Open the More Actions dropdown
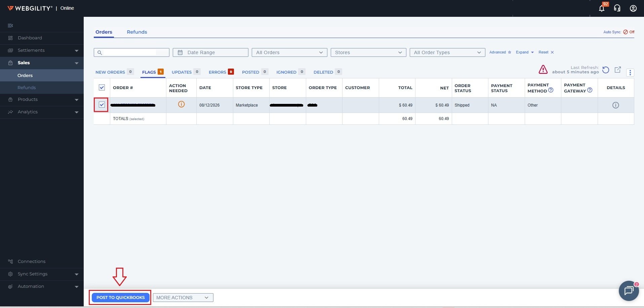644x308 pixels. click(x=183, y=298)
